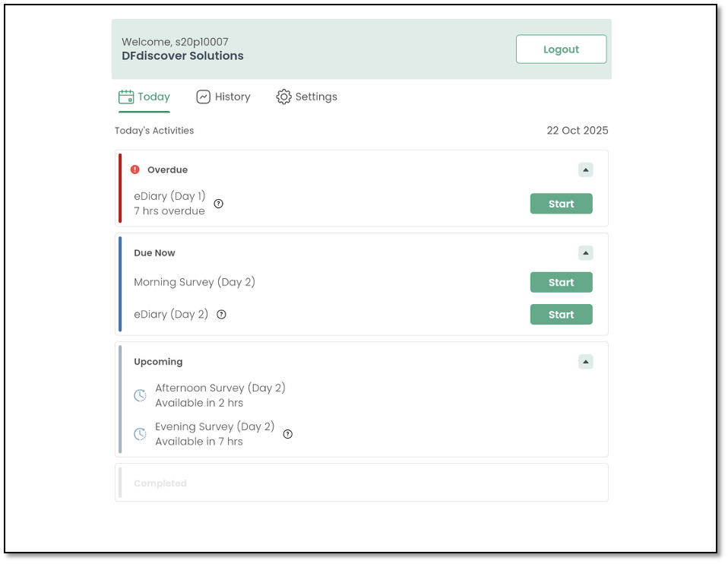Click clock icon for Afternoon Survey
728x564 pixels.
coord(140,395)
